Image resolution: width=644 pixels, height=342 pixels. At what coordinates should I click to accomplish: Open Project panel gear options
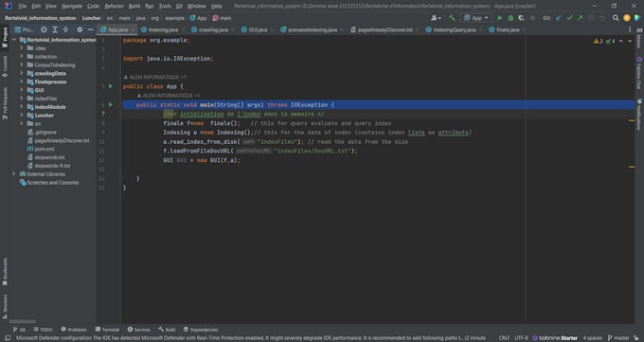(80, 29)
